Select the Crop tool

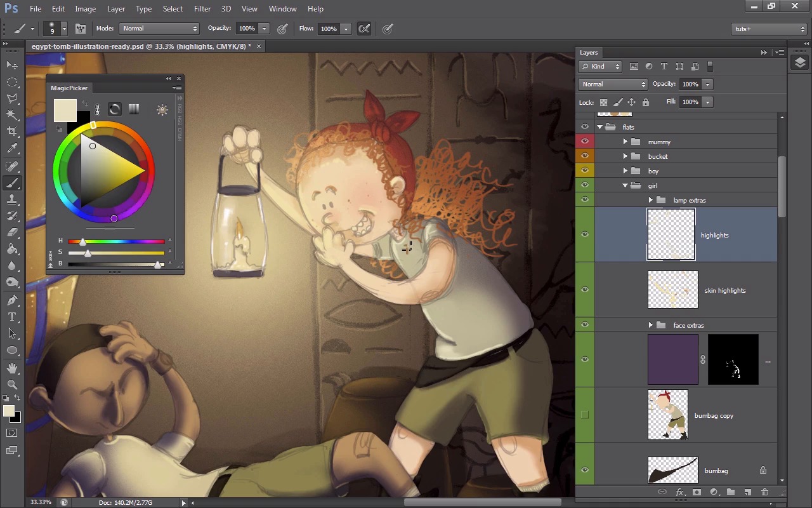(12, 131)
